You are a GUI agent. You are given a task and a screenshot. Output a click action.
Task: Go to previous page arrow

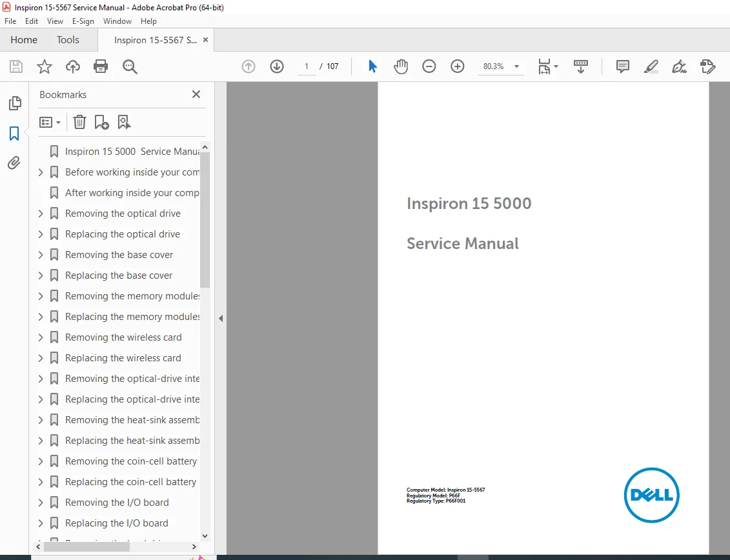[248, 66]
